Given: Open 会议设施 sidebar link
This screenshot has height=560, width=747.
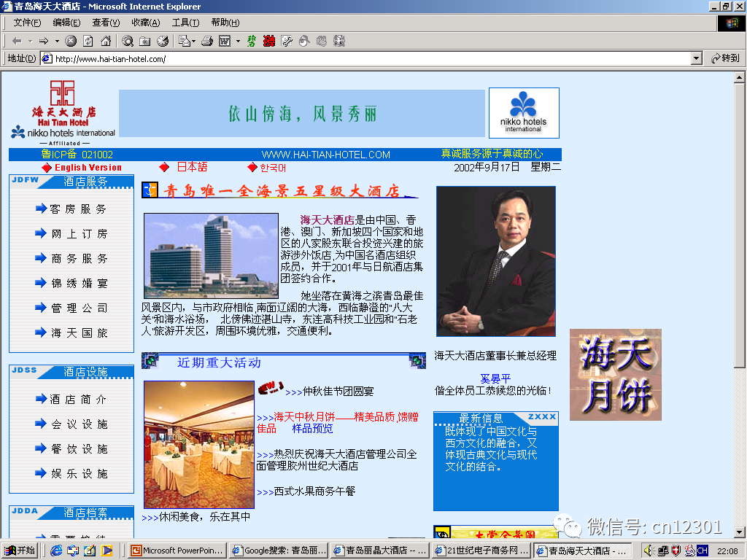Looking at the screenshot, I should coord(79,424).
